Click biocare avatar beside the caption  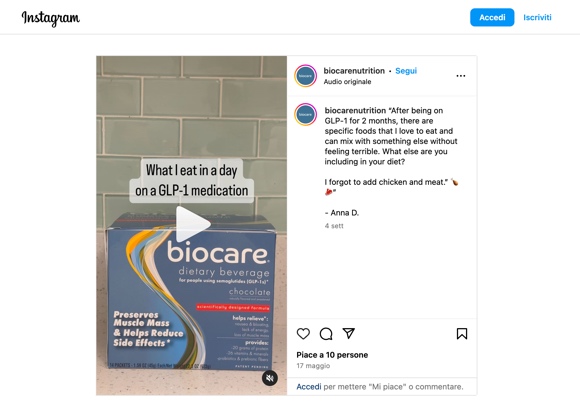pyautogui.click(x=306, y=115)
